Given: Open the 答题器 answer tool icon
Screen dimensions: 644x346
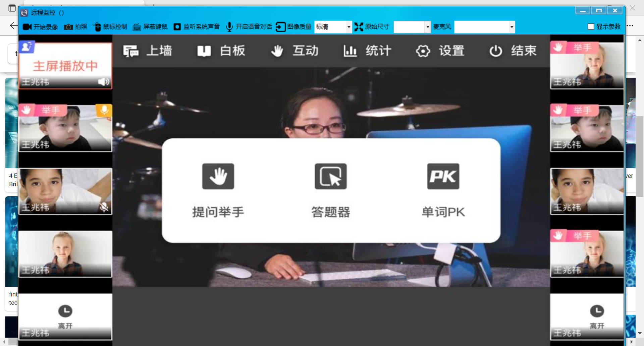Looking at the screenshot, I should pyautogui.click(x=330, y=177).
